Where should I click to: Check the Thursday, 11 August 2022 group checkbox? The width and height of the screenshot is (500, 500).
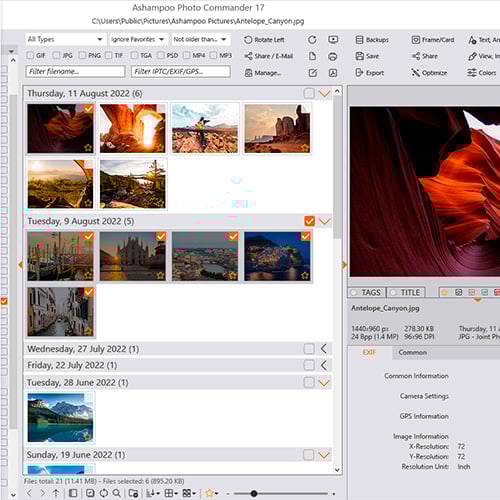(x=309, y=93)
